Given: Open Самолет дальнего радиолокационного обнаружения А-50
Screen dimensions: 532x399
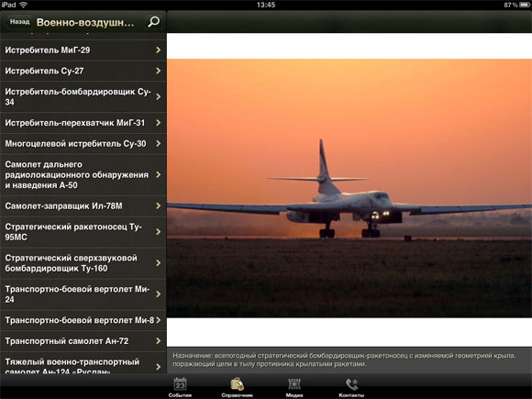Looking at the screenshot, I should point(83,174).
